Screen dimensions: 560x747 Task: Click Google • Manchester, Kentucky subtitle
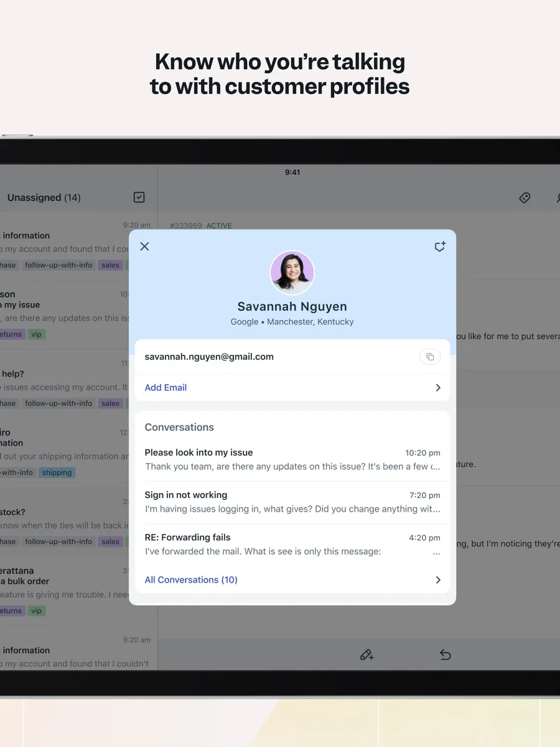point(292,322)
